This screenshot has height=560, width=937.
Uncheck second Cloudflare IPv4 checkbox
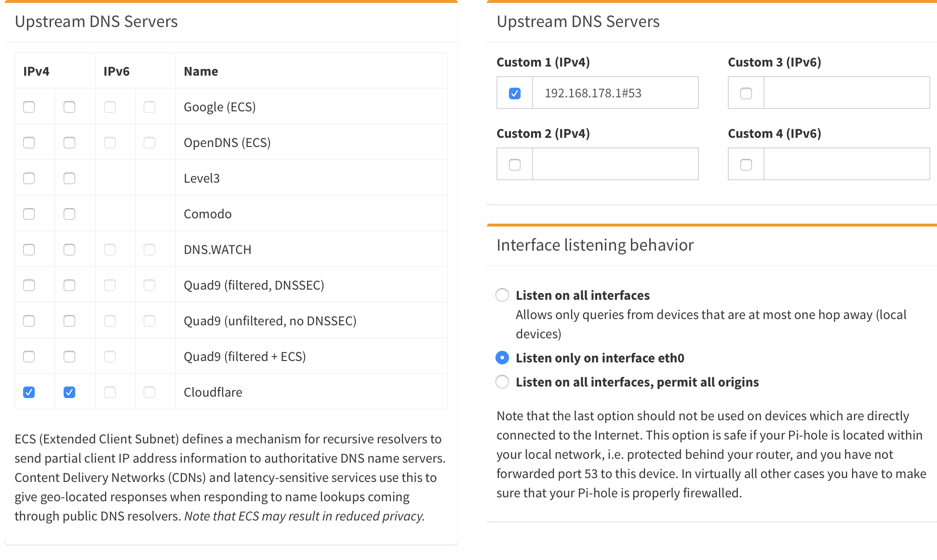coord(69,392)
